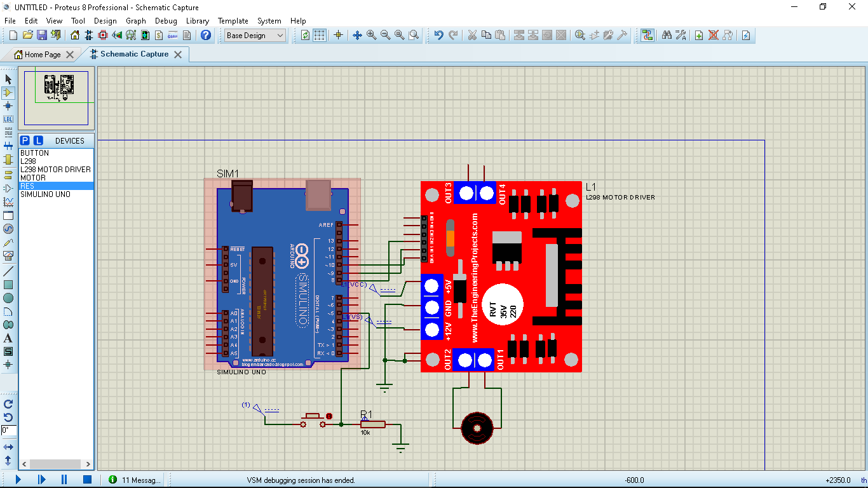This screenshot has height=488, width=868.
Task: Undo last change
Action: coord(438,35)
